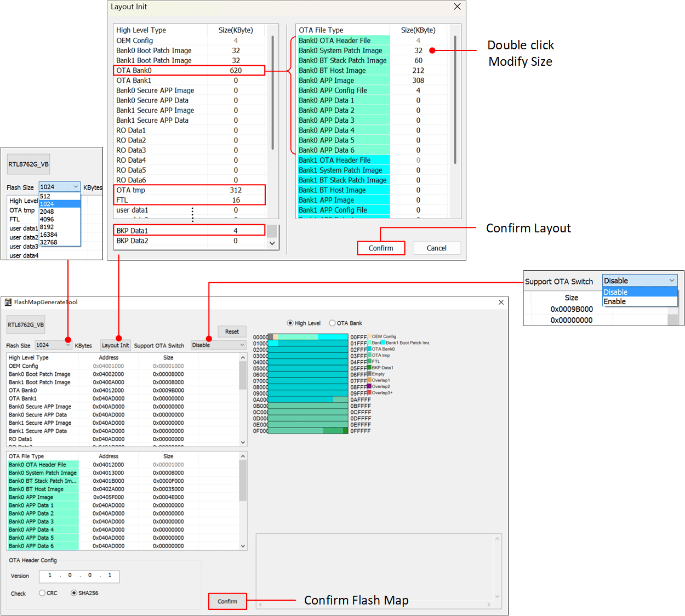Select the Bank0 APP Config File row in Layout Init

click(372, 90)
